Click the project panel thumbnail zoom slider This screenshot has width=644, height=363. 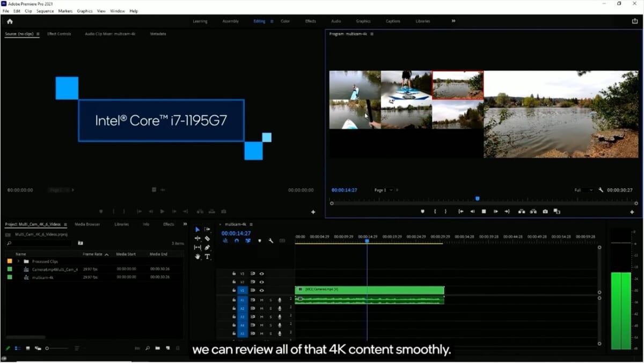tap(47, 349)
